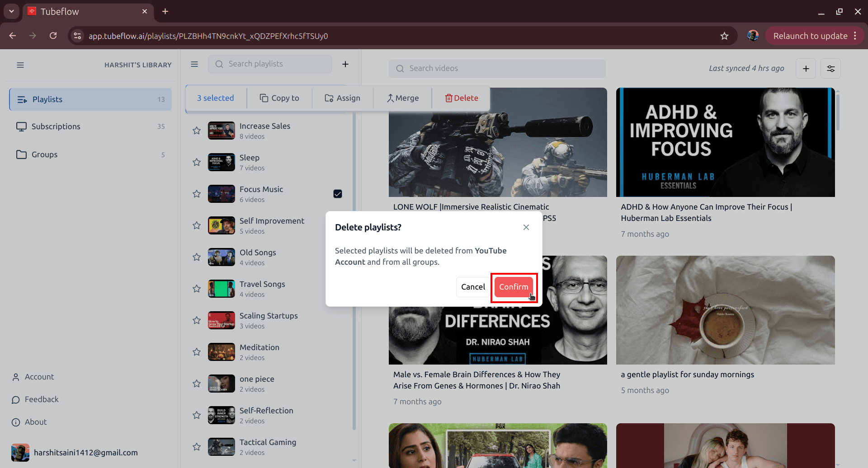Uncheck the Focus Music playlist checkbox
This screenshot has height=468, width=868.
click(338, 193)
